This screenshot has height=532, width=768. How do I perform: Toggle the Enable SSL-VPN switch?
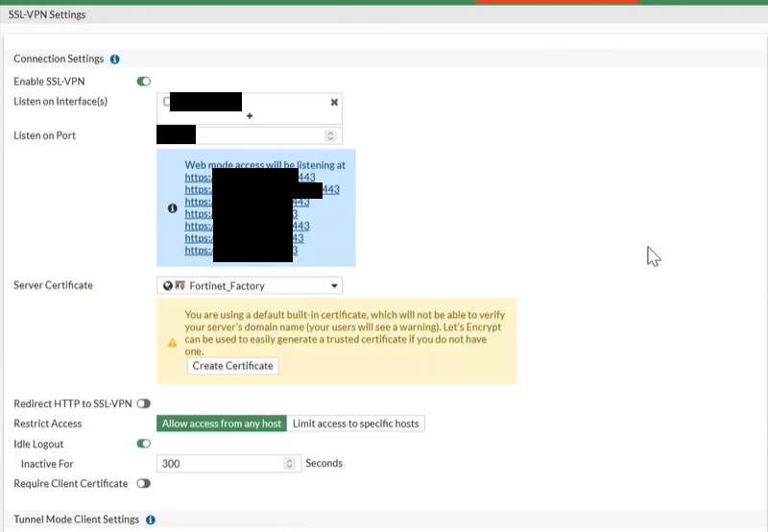point(143,82)
